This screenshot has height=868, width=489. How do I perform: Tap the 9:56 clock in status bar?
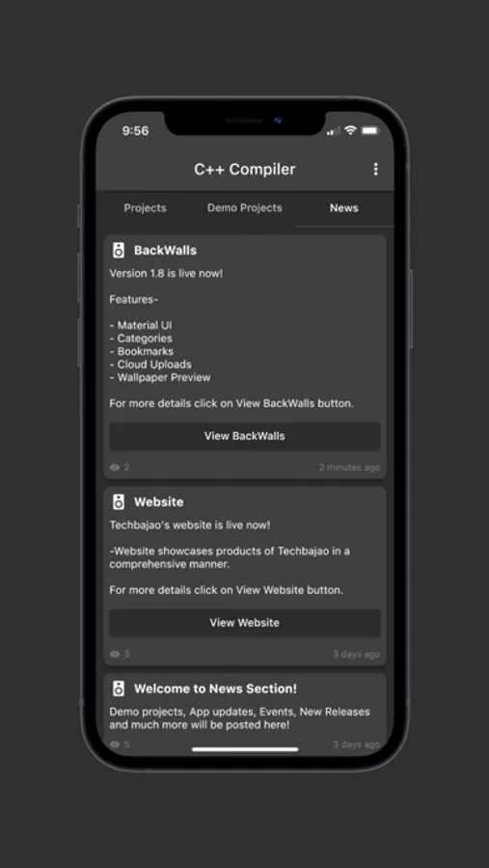[135, 130]
